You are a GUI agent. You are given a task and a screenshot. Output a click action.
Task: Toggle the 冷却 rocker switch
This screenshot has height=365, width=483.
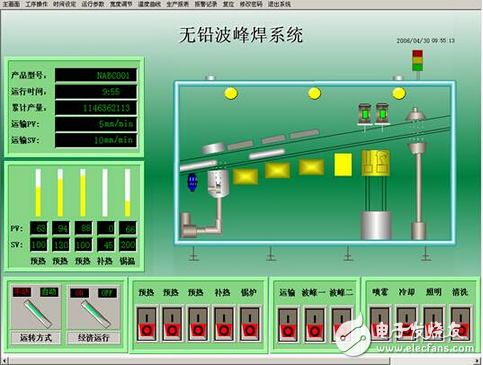pos(407,324)
